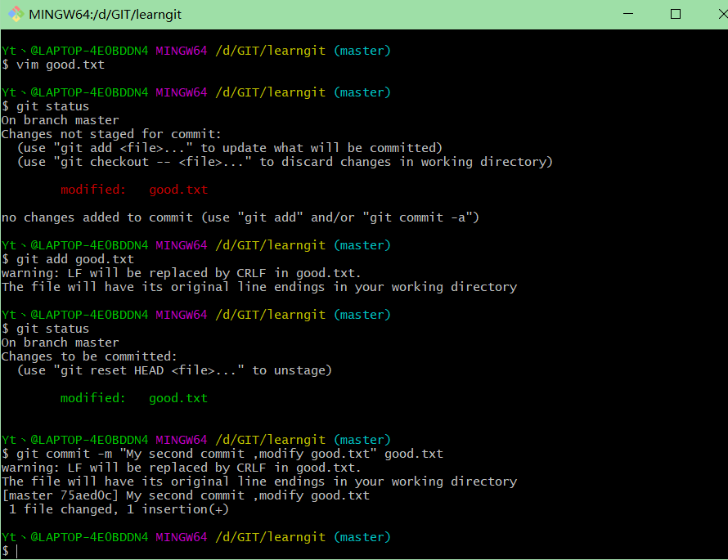
Task: Maximize the MINGW64 terminal window
Action: tap(676, 14)
